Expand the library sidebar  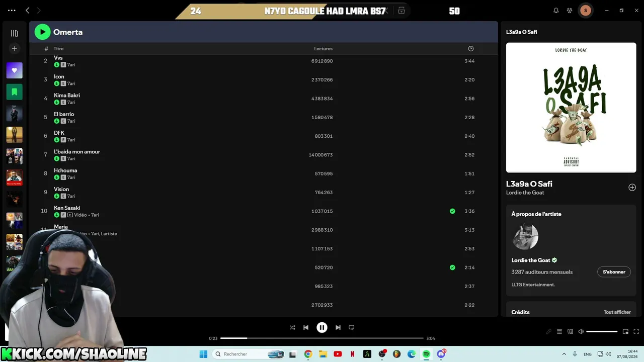(14, 33)
